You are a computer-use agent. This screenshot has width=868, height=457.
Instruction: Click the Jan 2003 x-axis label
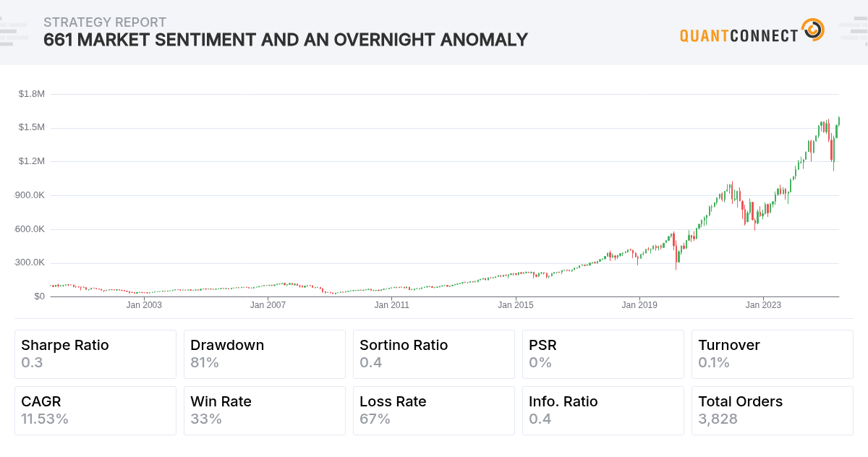tap(144, 305)
